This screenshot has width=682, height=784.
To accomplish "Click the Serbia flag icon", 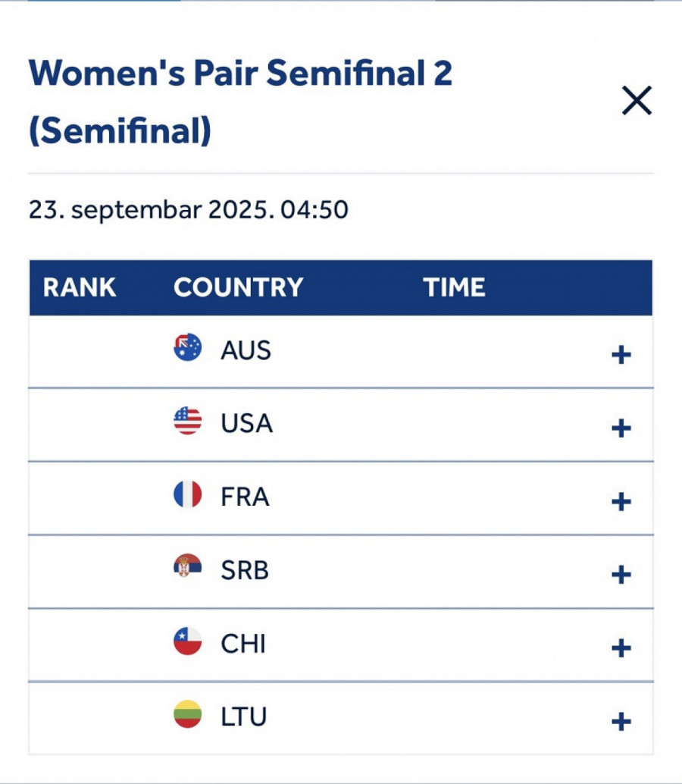I will point(188,567).
